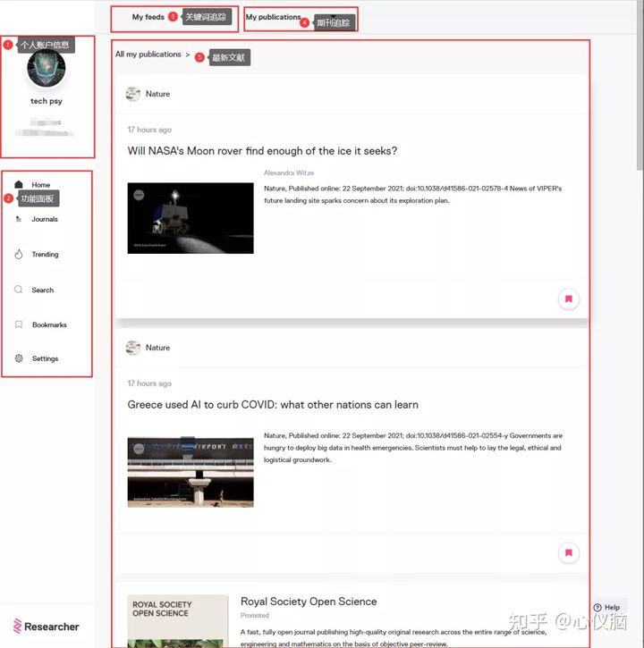Switch to the My publications tab
The width and height of the screenshot is (644, 648).
(x=273, y=17)
